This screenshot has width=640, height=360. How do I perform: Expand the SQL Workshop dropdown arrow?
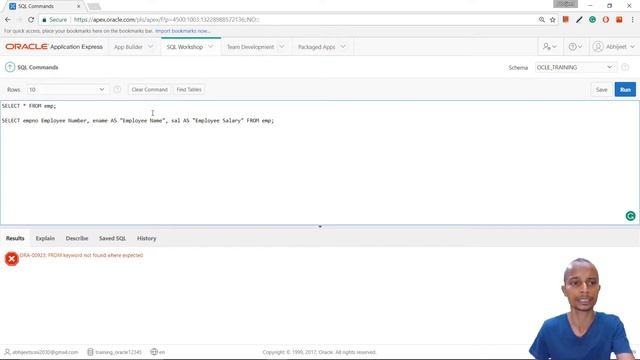pos(211,47)
